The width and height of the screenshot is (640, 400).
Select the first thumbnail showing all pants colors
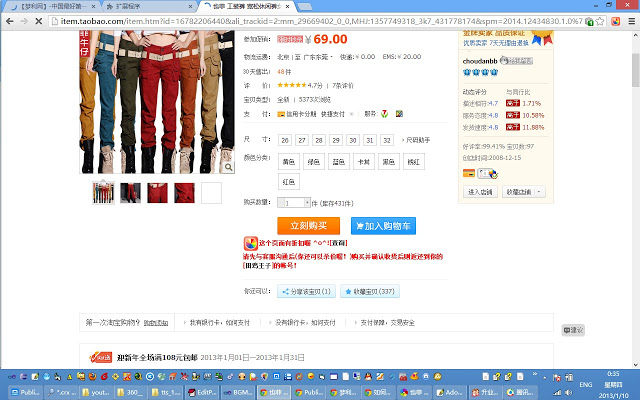click(103, 193)
